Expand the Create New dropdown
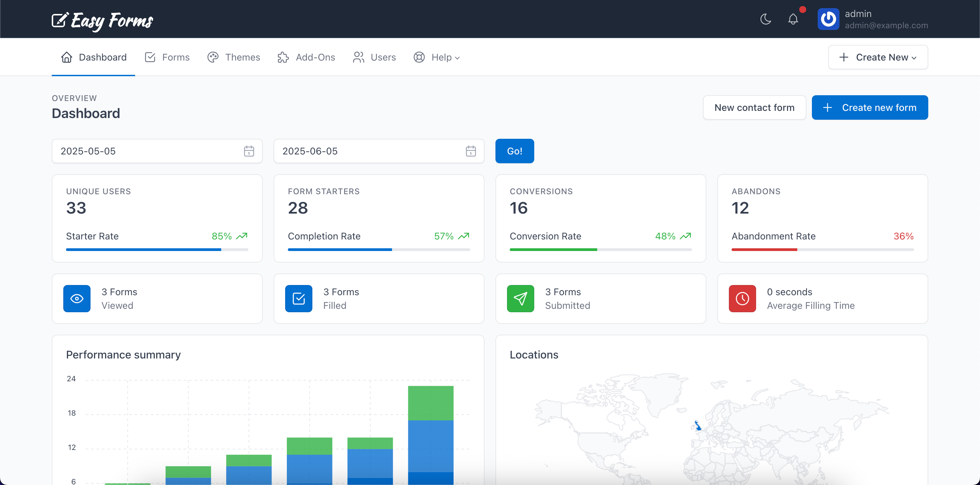Viewport: 980px width, 485px height. click(x=878, y=57)
